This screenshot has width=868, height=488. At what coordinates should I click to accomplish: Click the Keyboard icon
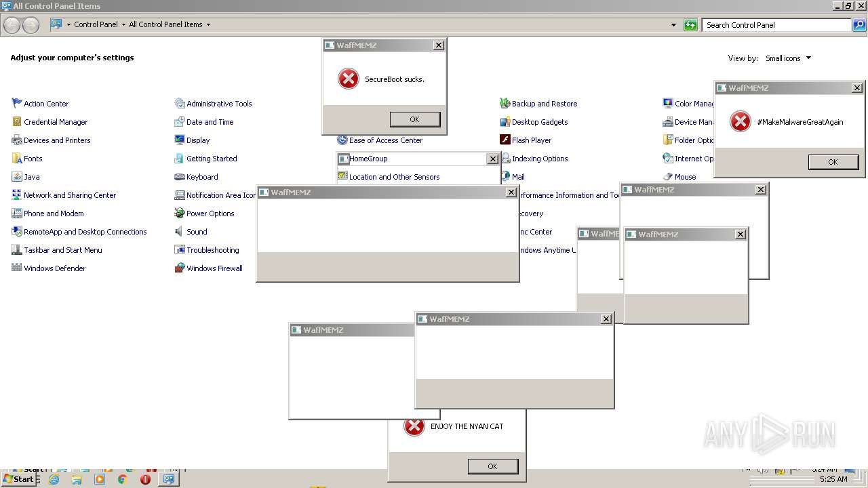pyautogui.click(x=180, y=177)
